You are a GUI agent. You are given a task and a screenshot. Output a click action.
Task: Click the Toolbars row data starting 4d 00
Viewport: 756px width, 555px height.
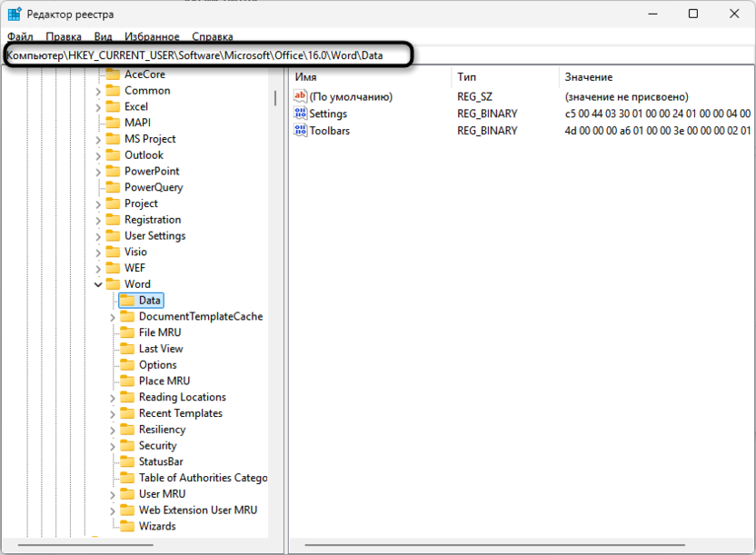coord(658,131)
